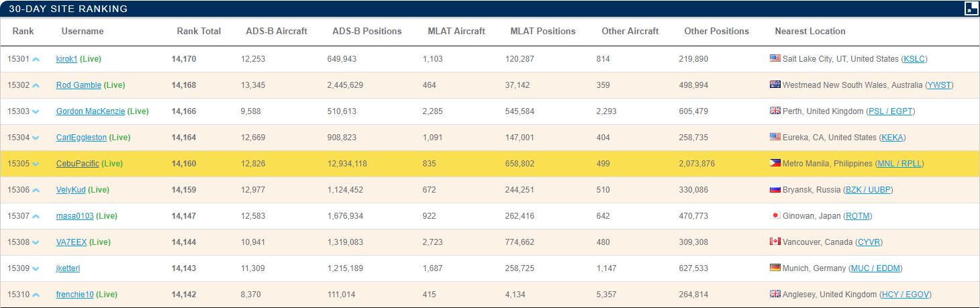Click the Philippines flag beside Metro Manila
The width and height of the screenshot is (980, 308).
(775, 164)
